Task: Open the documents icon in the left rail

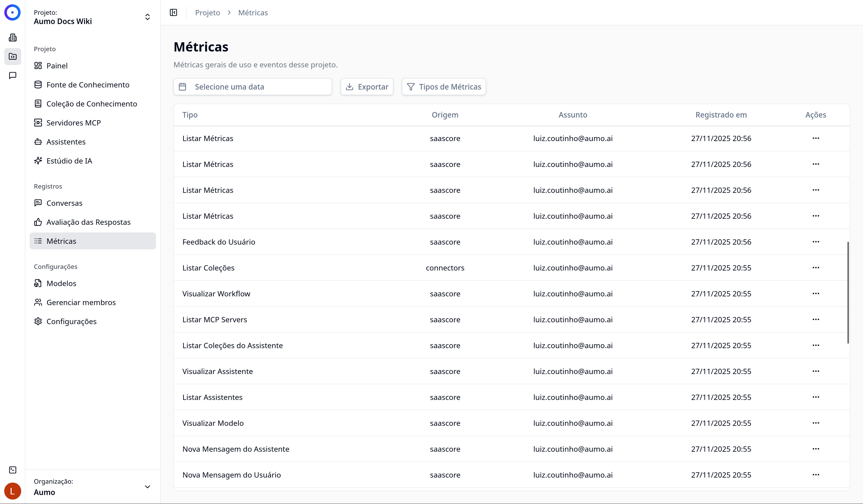Action: (x=12, y=37)
